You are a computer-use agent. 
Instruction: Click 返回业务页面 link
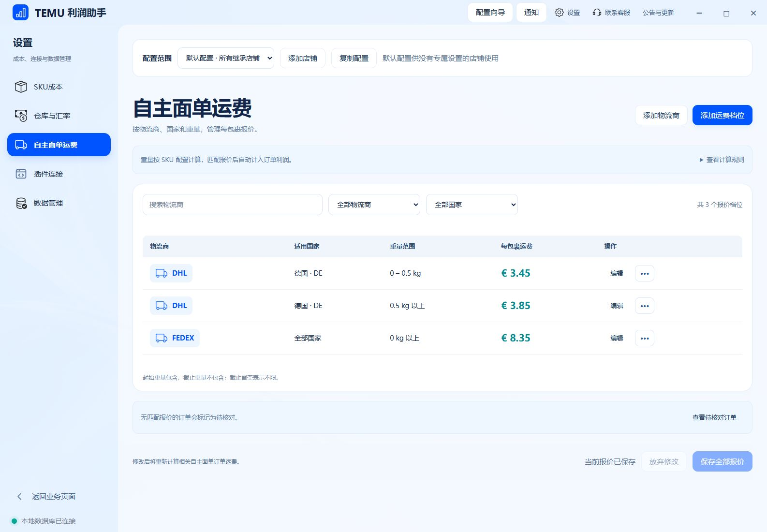tap(54, 497)
